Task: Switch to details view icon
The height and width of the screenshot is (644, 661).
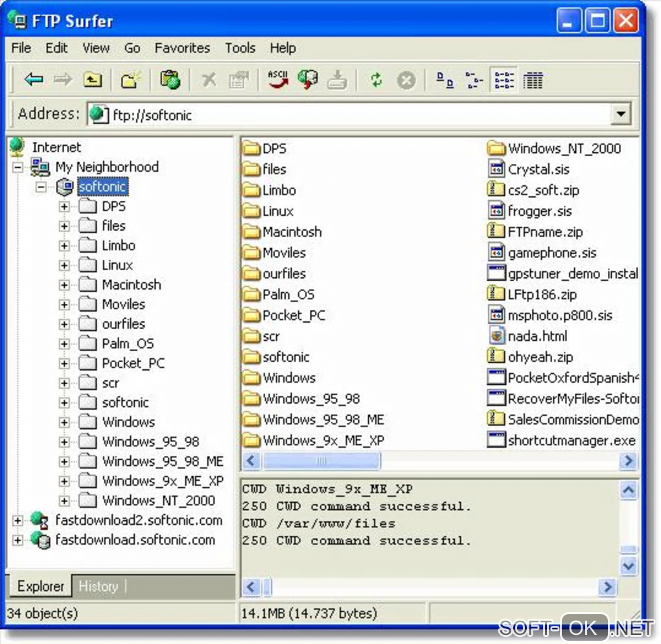Action: click(533, 80)
